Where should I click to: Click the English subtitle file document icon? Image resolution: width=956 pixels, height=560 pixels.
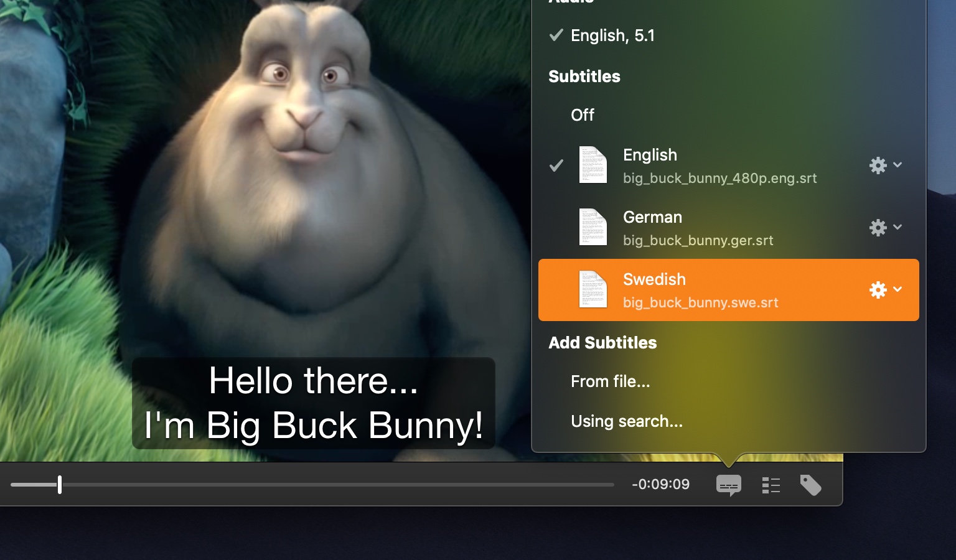(593, 165)
